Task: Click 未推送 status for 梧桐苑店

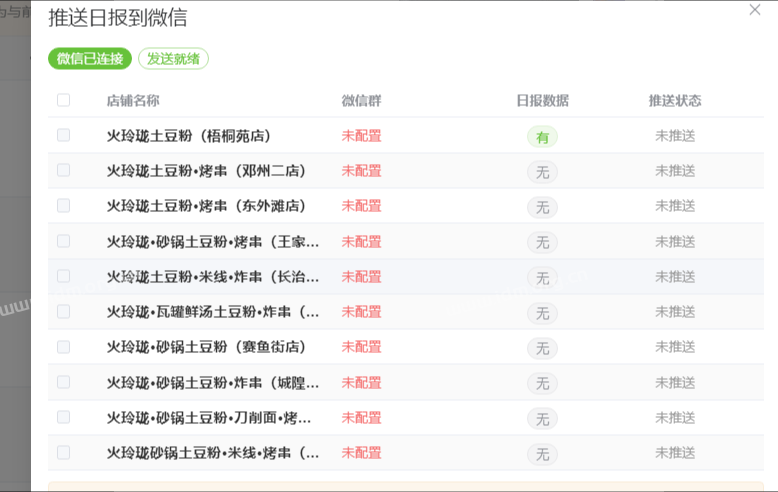Action: tap(675, 136)
